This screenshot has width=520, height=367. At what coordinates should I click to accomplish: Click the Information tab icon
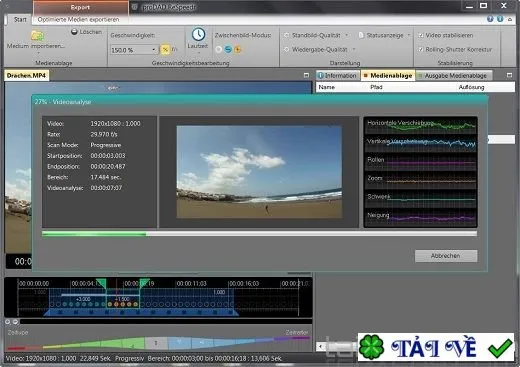(321, 76)
